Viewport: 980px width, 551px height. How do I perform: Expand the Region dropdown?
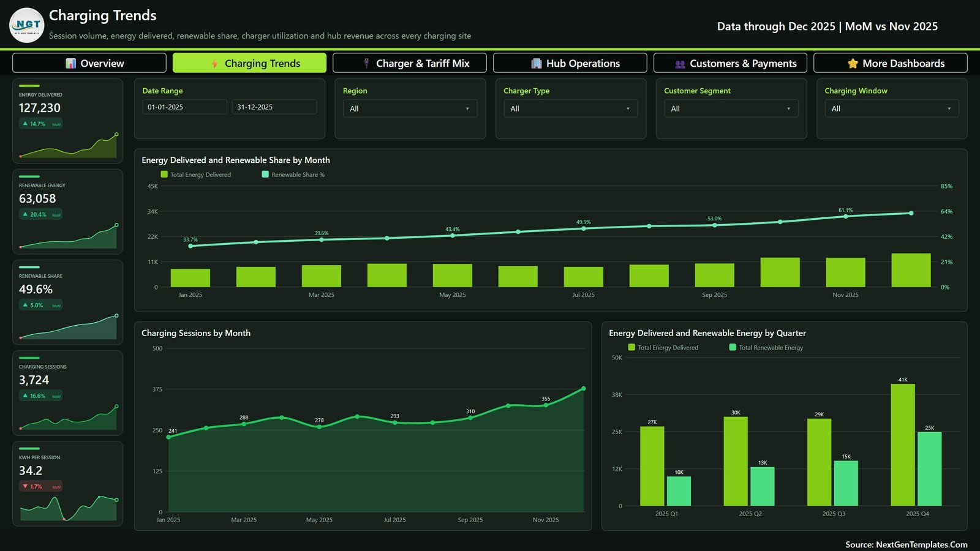[410, 108]
